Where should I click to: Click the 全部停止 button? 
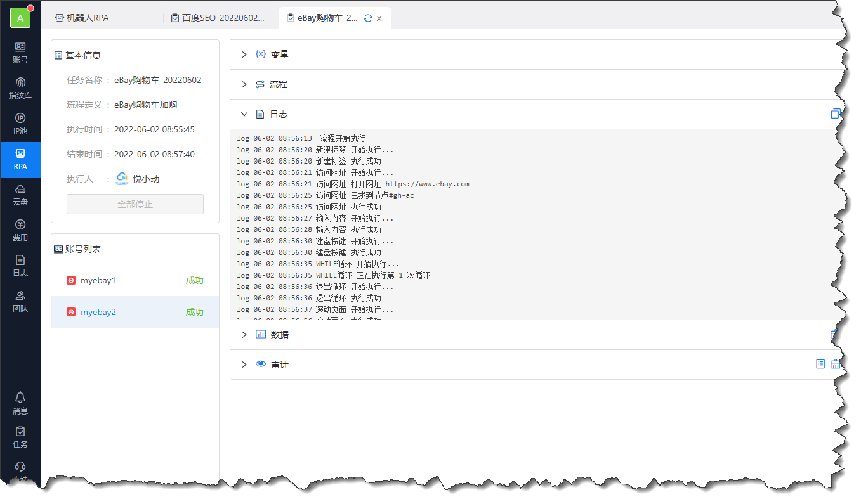[135, 204]
